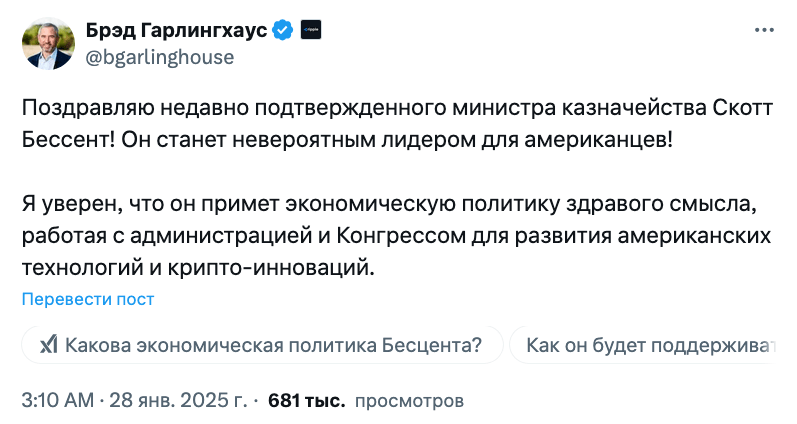797x424 pixels.
Task: Open display name Брэд Гарлингхаус profile link
Action: pos(176,31)
